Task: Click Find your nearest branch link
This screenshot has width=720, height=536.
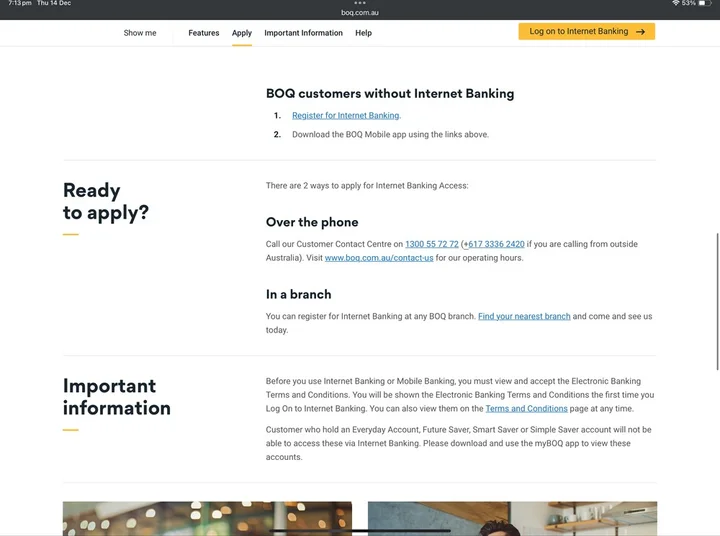Action: tap(524, 316)
